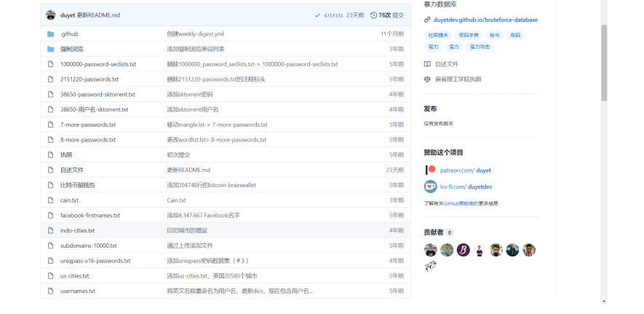Open 2151220-passwords.txt file

[90, 79]
